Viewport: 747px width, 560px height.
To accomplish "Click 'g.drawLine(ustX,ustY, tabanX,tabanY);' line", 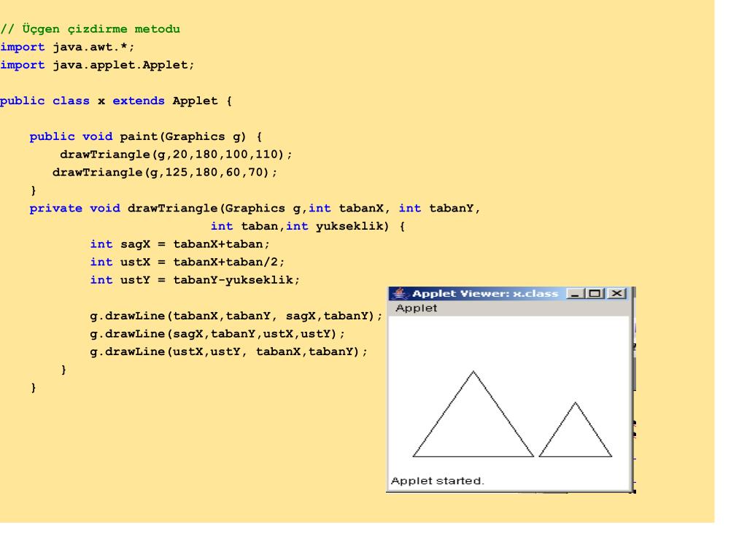I will point(228,352).
